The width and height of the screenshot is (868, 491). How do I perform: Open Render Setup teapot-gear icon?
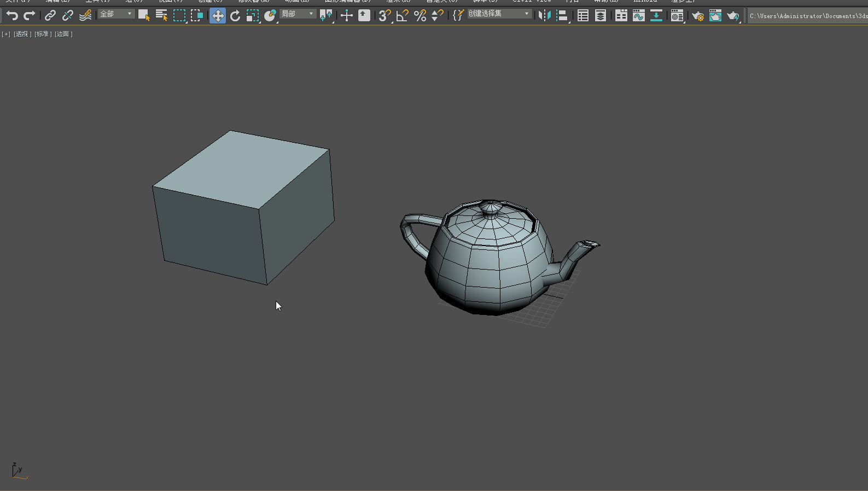tap(698, 16)
